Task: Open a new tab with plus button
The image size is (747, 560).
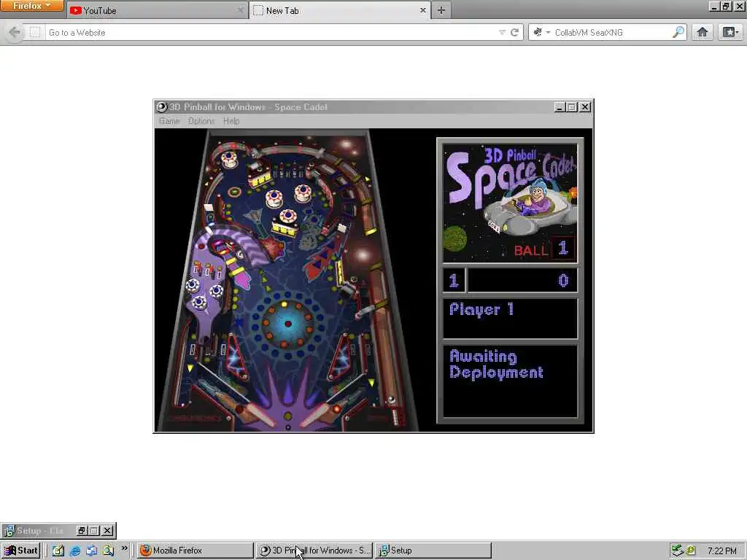Action: pos(441,10)
